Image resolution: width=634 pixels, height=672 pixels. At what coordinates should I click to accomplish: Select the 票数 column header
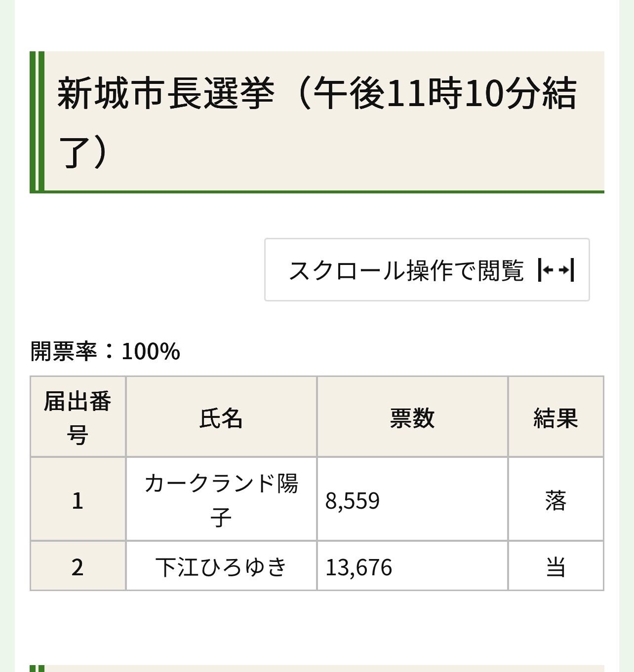click(x=412, y=417)
